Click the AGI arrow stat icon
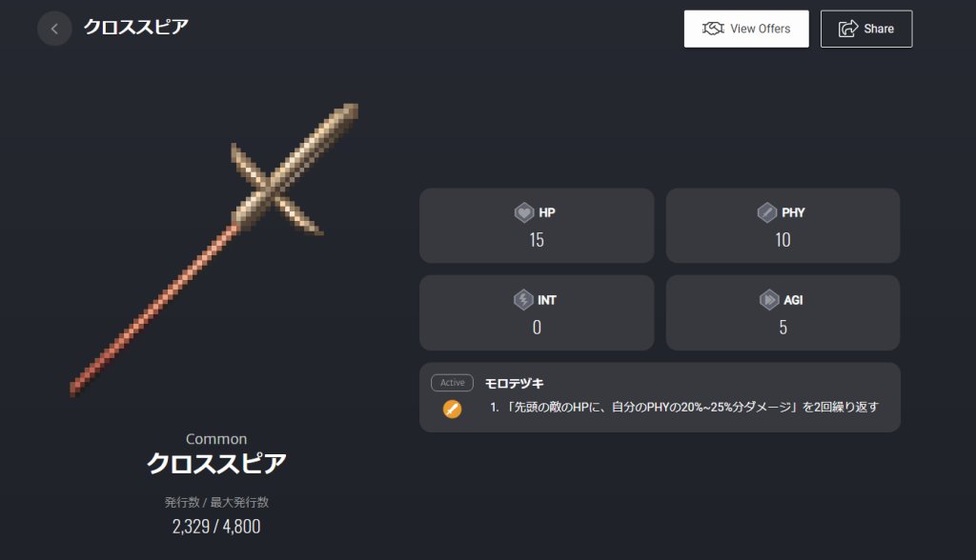The image size is (976, 560). tap(769, 300)
